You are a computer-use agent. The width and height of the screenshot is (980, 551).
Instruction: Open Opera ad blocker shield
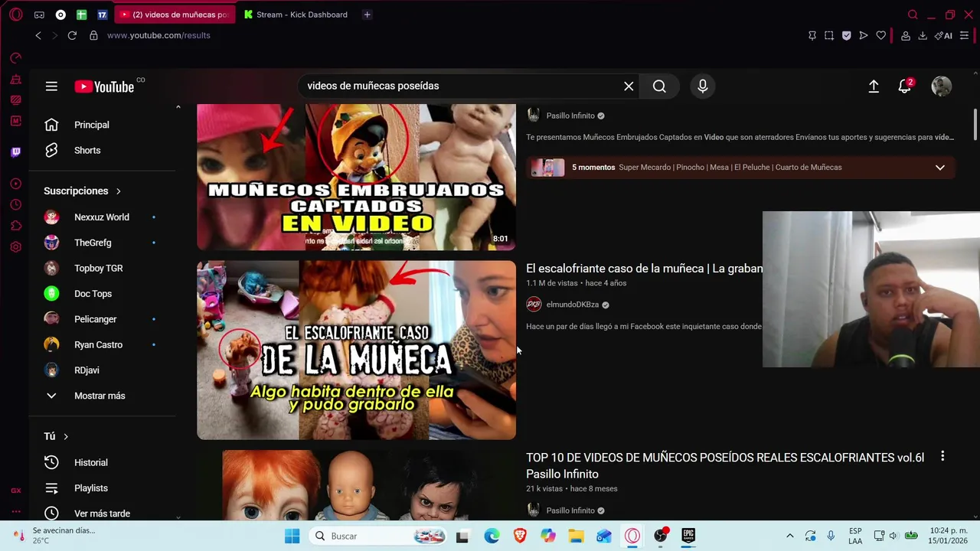point(846,35)
